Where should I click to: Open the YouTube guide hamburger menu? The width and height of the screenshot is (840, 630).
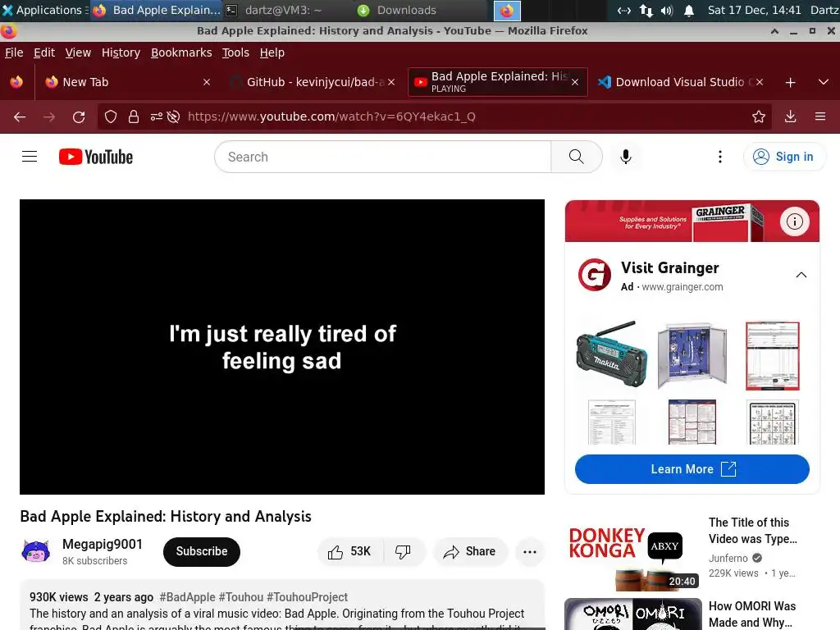pos(30,157)
